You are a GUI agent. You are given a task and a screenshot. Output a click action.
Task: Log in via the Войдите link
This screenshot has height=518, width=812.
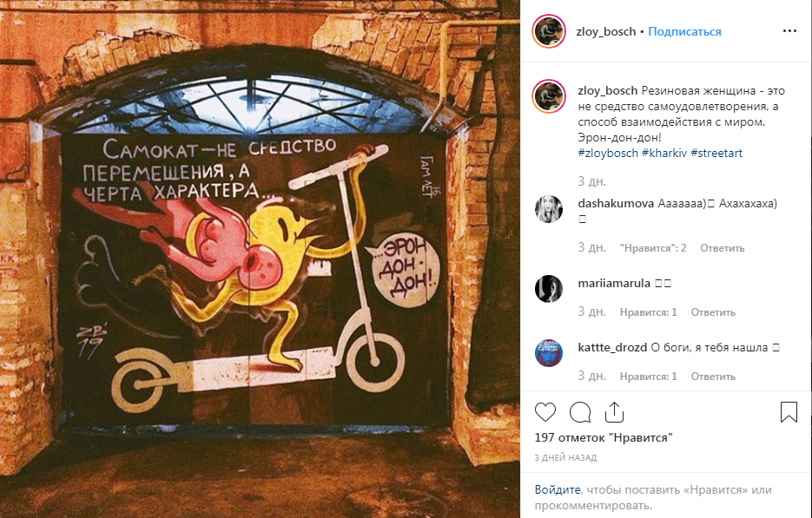[558, 489]
